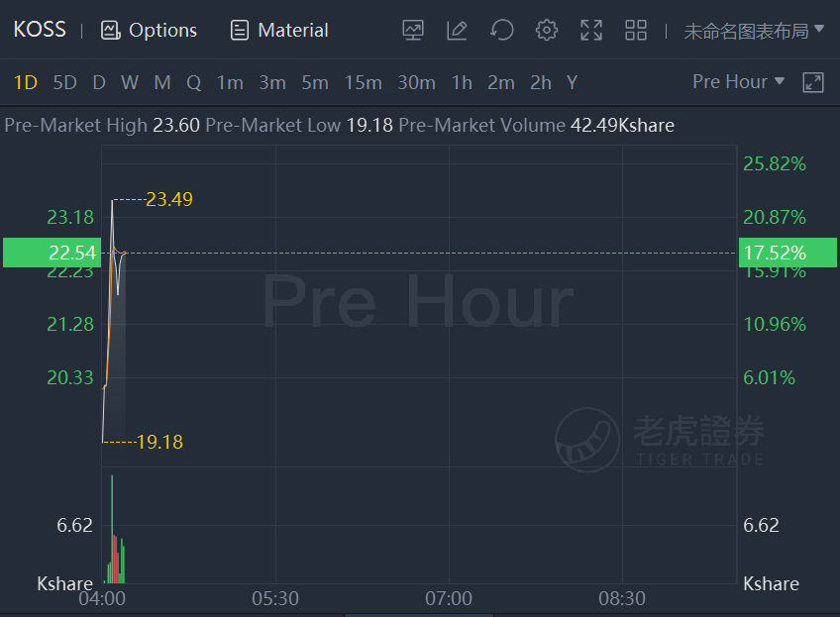Open the chart comparison icon in toolbar
Image resolution: width=840 pixels, height=617 pixels.
click(413, 30)
